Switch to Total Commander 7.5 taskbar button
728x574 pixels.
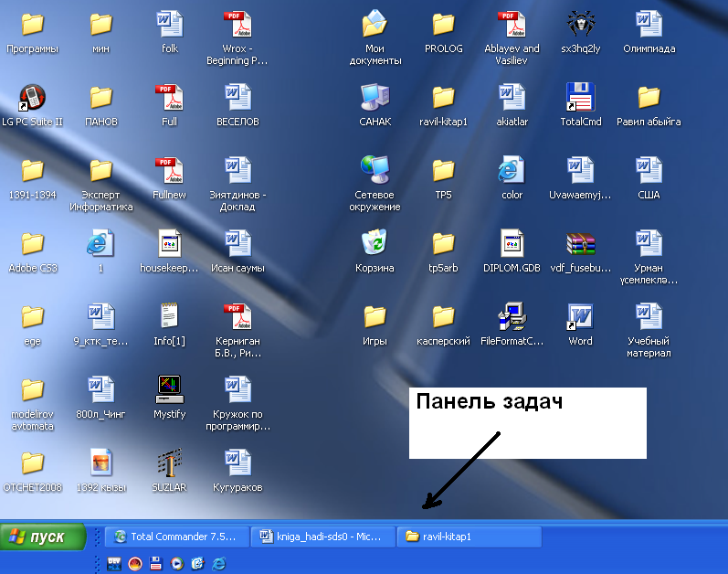click(176, 537)
